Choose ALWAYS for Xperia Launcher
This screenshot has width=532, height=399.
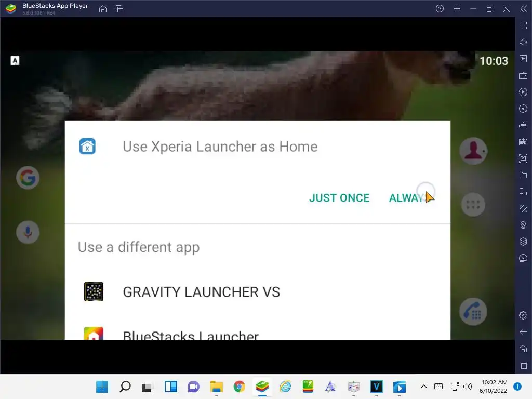409,198
